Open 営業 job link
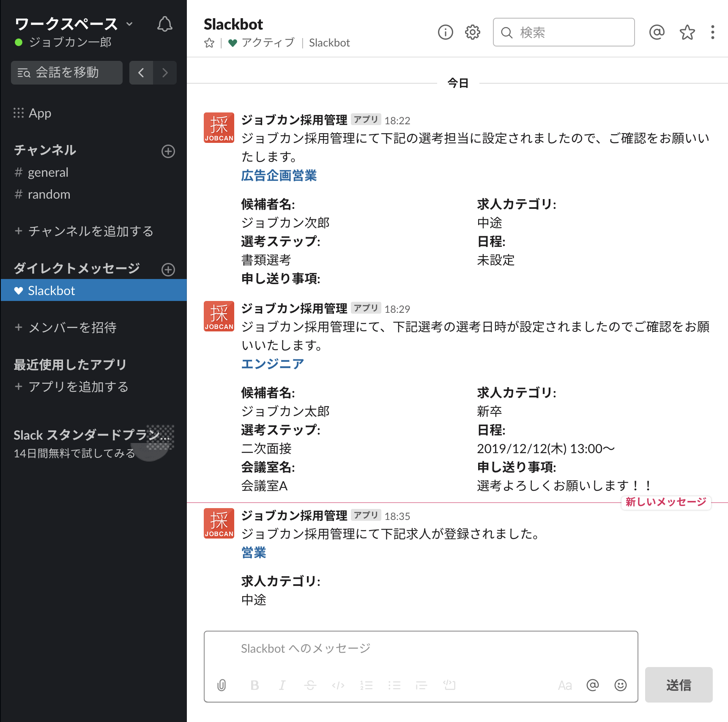This screenshot has width=728, height=722. tap(254, 552)
